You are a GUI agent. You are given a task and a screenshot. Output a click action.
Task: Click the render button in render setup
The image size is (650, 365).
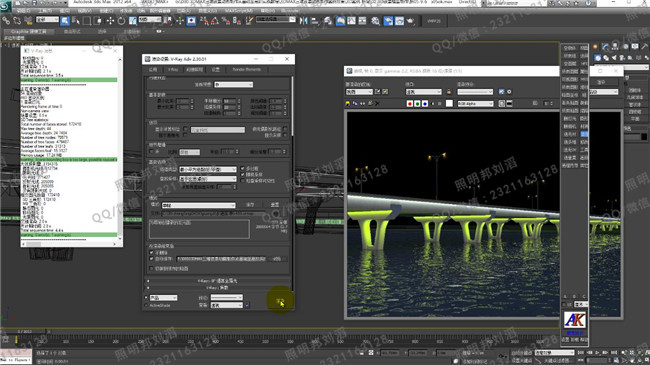click(280, 302)
